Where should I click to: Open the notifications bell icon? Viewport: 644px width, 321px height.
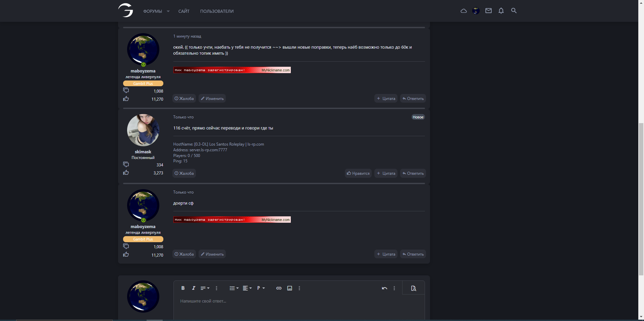501,11
